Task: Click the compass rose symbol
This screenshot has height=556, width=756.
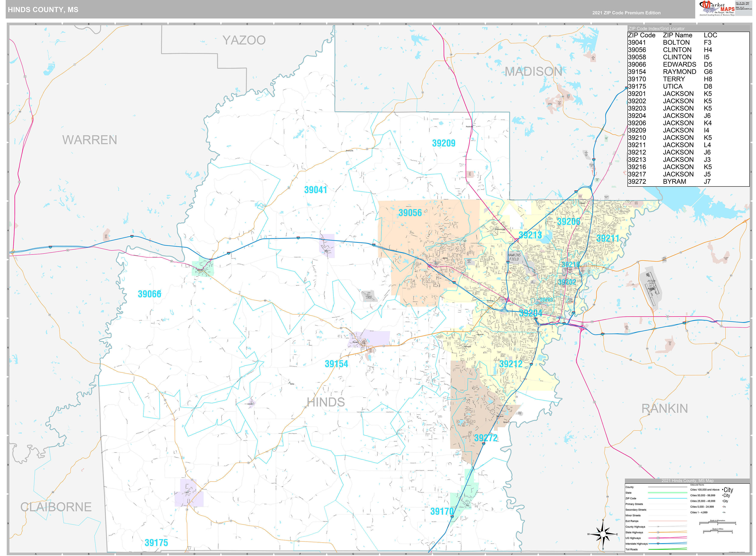Action: 603,534
